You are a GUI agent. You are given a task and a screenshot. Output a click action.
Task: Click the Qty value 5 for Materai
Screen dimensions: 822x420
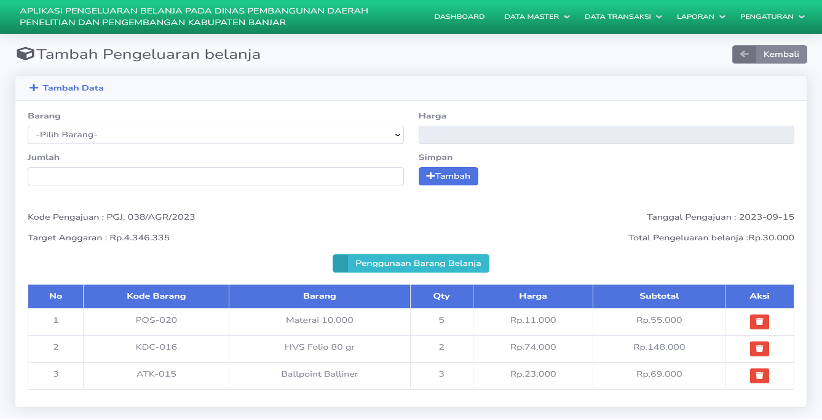click(441, 320)
